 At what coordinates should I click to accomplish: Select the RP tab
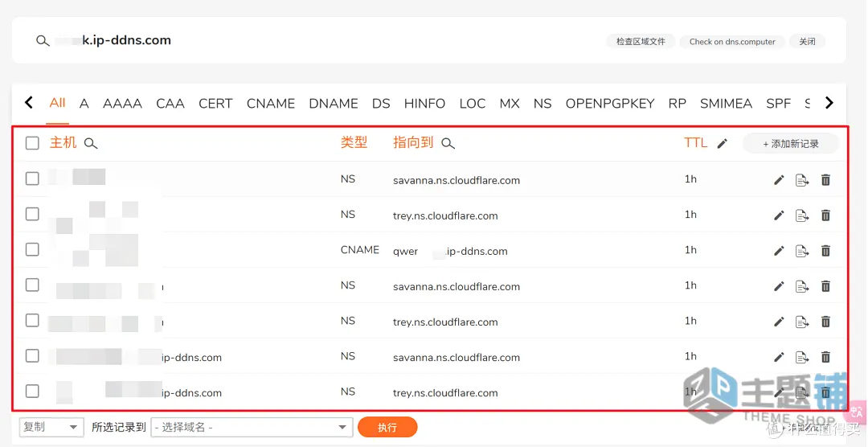[677, 104]
